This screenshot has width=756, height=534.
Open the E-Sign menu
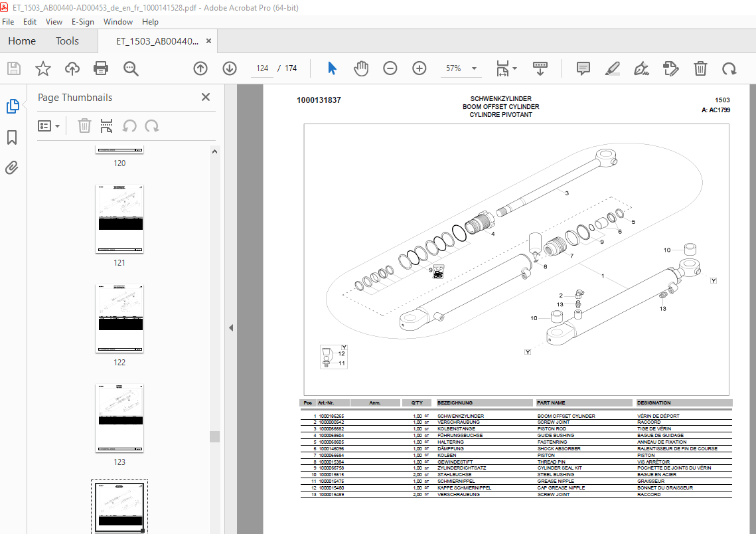(83, 22)
